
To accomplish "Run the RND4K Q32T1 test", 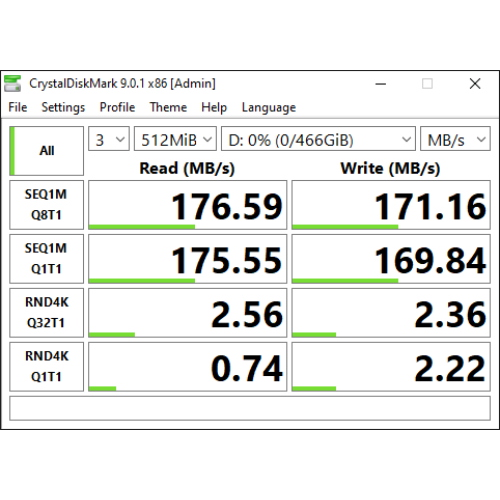I will point(46,313).
